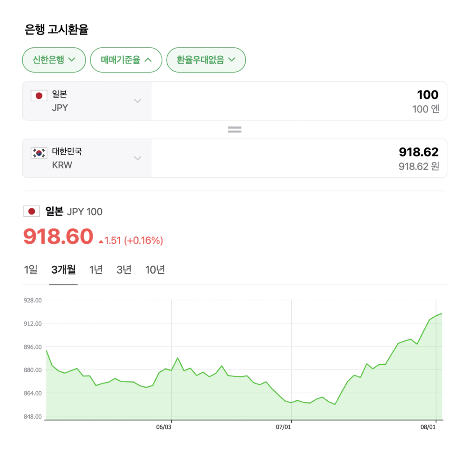476x452 pixels.
Task: Click the JPY amount input field showing 100
Action: click(x=299, y=101)
